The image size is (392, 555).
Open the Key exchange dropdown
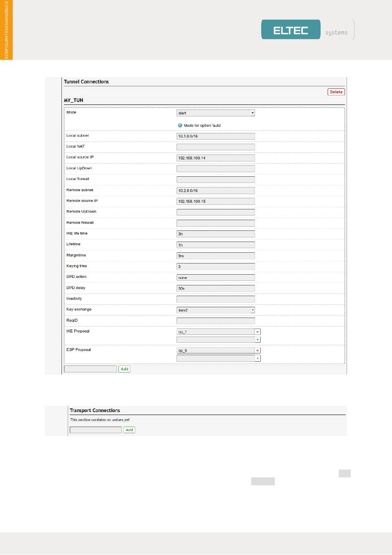pos(215,310)
